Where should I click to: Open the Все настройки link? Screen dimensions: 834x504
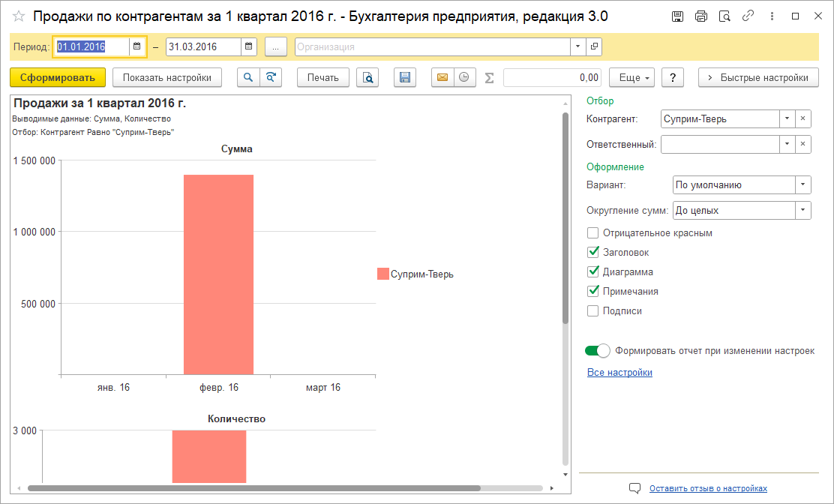pyautogui.click(x=619, y=372)
